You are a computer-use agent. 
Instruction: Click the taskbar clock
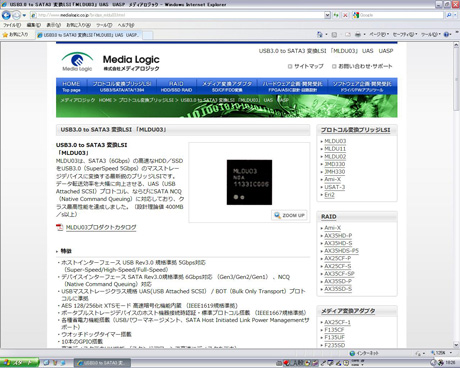pyautogui.click(x=452, y=362)
